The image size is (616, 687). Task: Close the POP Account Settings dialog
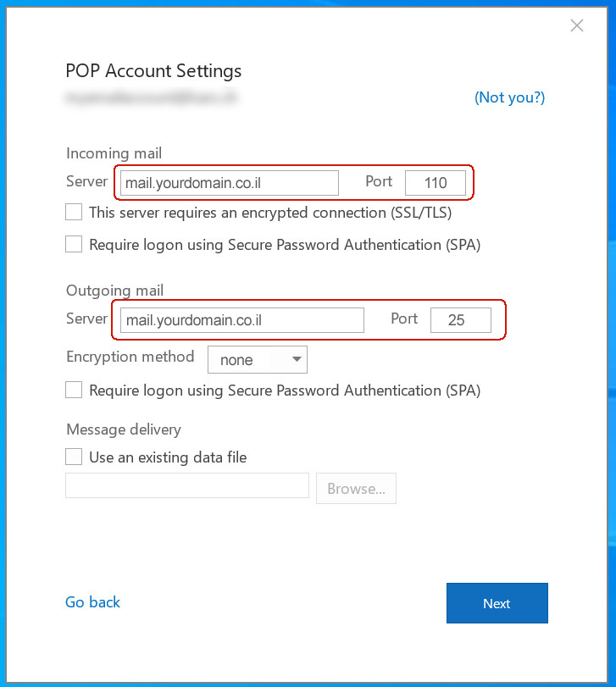[x=576, y=25]
